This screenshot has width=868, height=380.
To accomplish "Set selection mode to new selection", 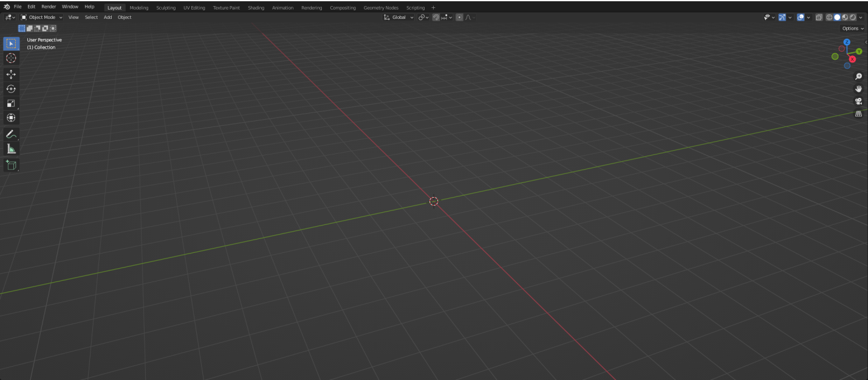I will tap(22, 28).
